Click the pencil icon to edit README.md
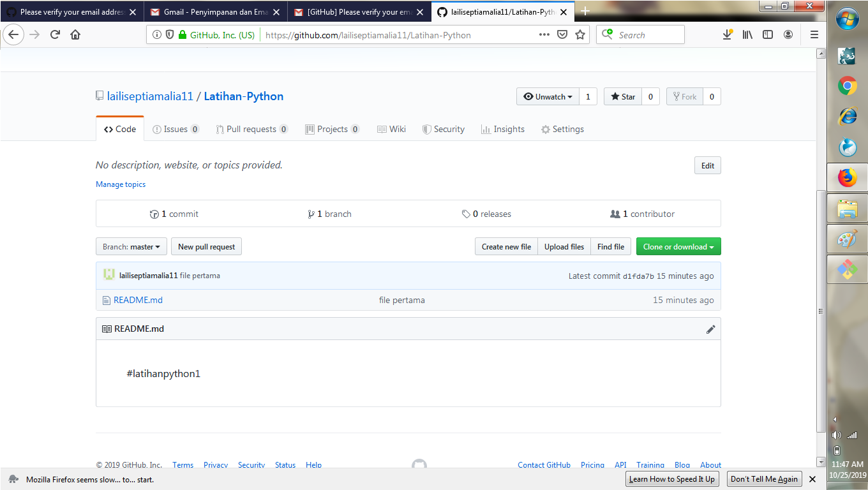 point(711,329)
